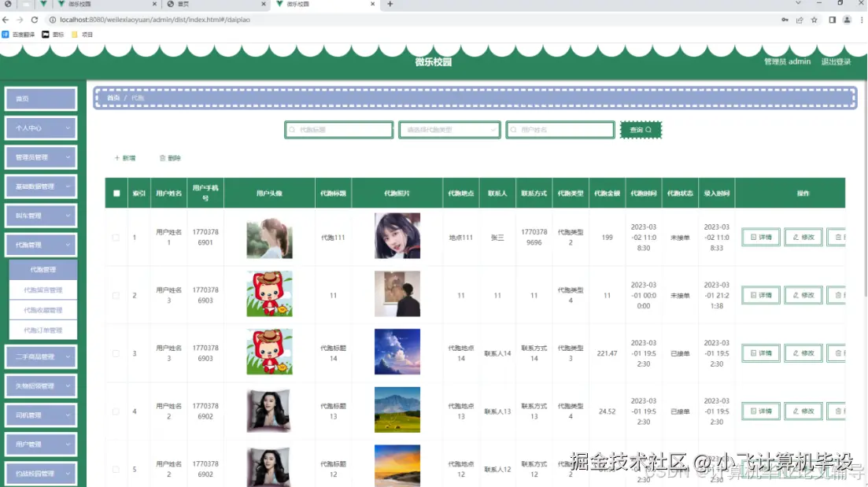868x487 pixels.
Task: Click 首页 in the breadcrumb bar
Action: 113,98
